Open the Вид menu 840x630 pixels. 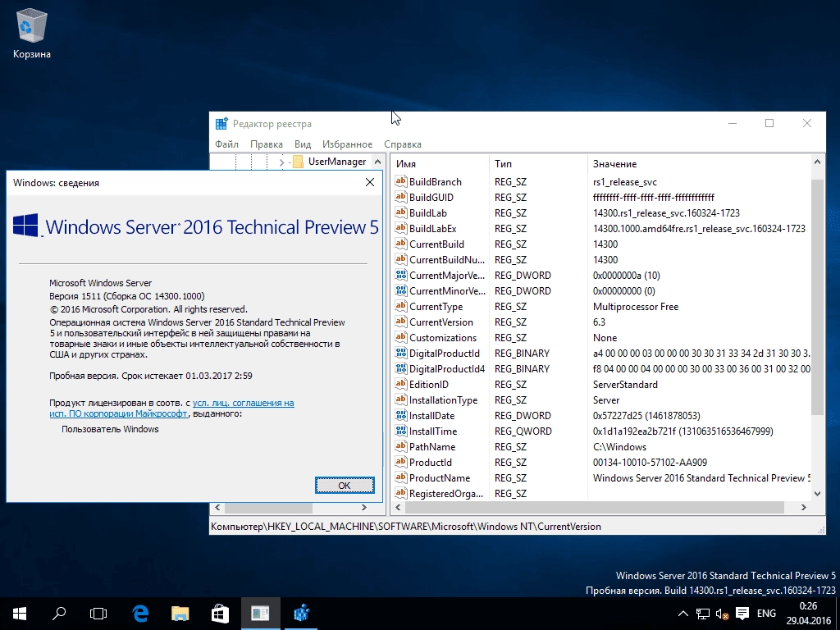[x=303, y=144]
